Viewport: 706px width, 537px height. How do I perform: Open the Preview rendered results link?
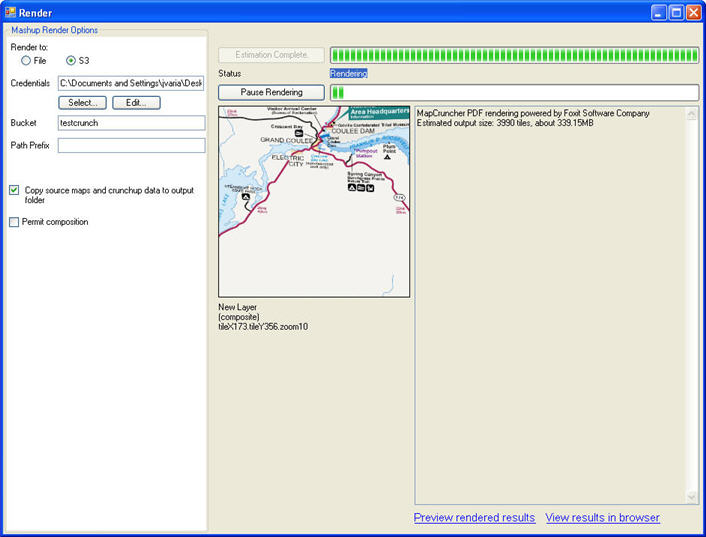click(x=474, y=518)
